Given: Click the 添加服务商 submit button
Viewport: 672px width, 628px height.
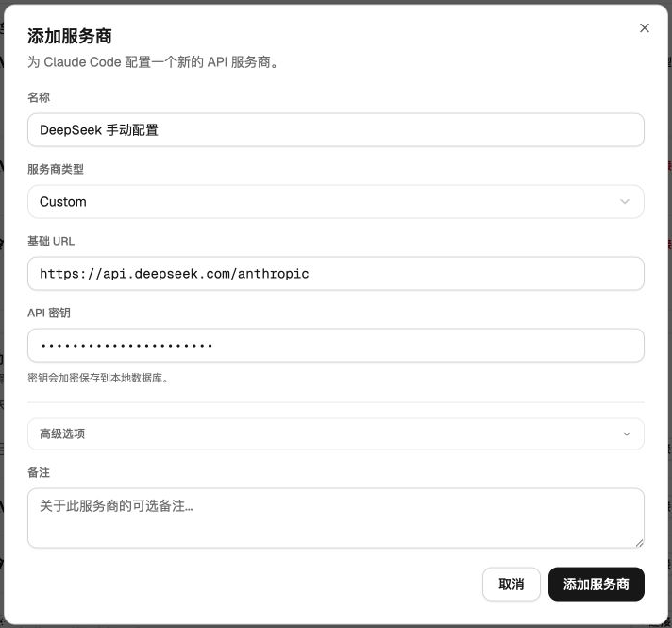Looking at the screenshot, I should tap(596, 584).
